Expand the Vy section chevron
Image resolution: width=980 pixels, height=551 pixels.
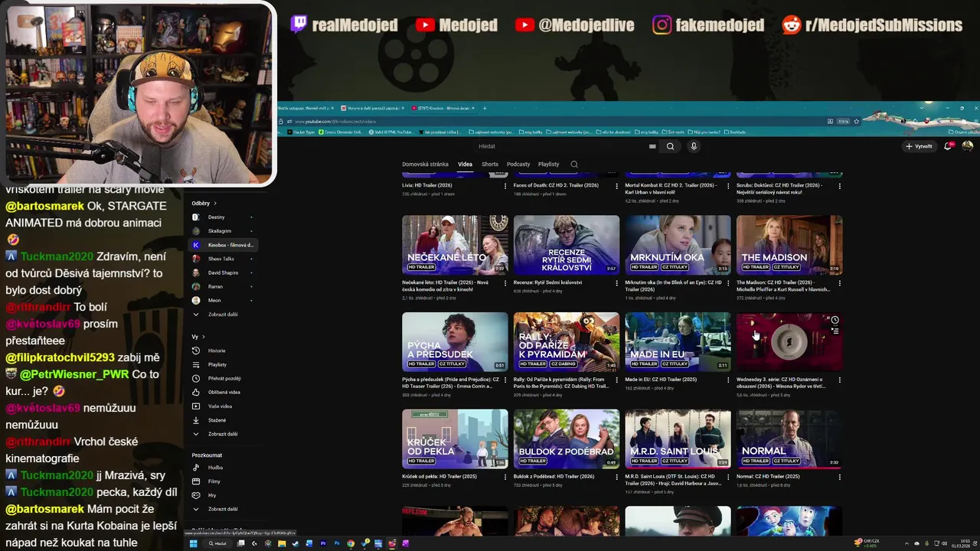(x=204, y=337)
